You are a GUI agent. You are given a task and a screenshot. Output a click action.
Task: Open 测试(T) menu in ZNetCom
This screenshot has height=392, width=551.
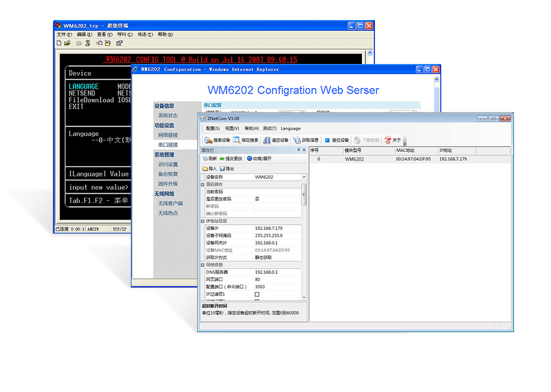pos(270,129)
